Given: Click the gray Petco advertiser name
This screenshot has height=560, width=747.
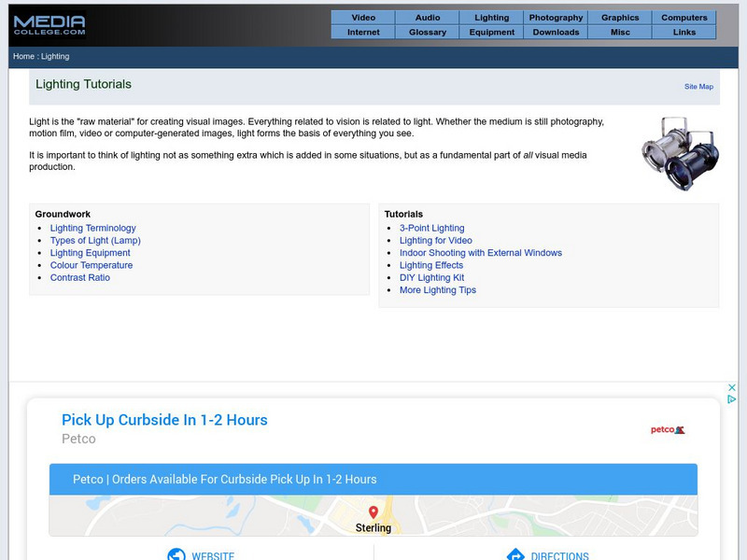Looking at the screenshot, I should pos(78,439).
